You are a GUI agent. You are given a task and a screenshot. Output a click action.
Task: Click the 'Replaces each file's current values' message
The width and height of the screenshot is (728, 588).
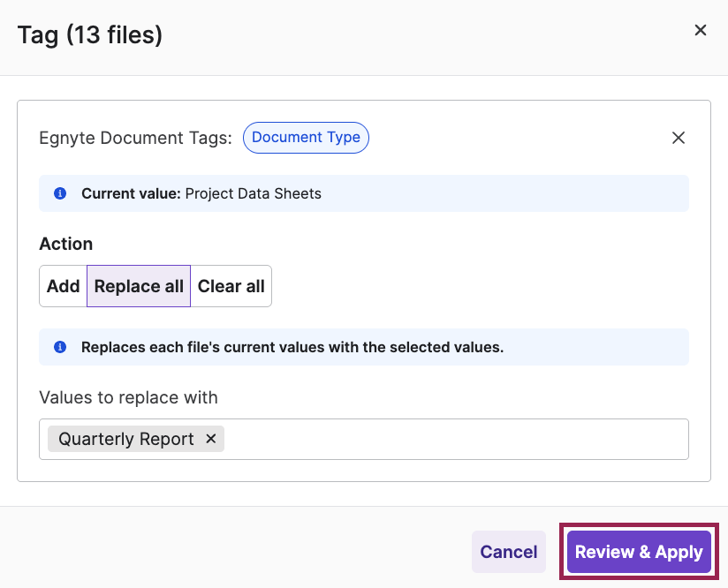pos(292,347)
